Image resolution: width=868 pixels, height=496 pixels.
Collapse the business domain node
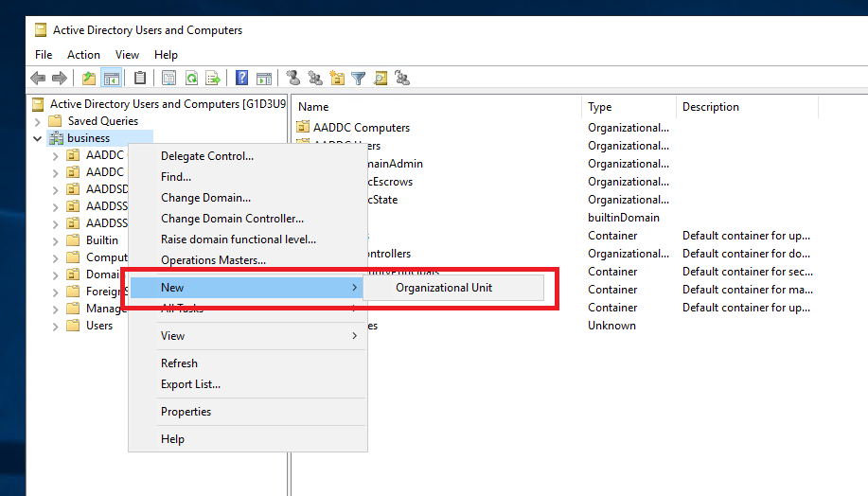tap(38, 139)
